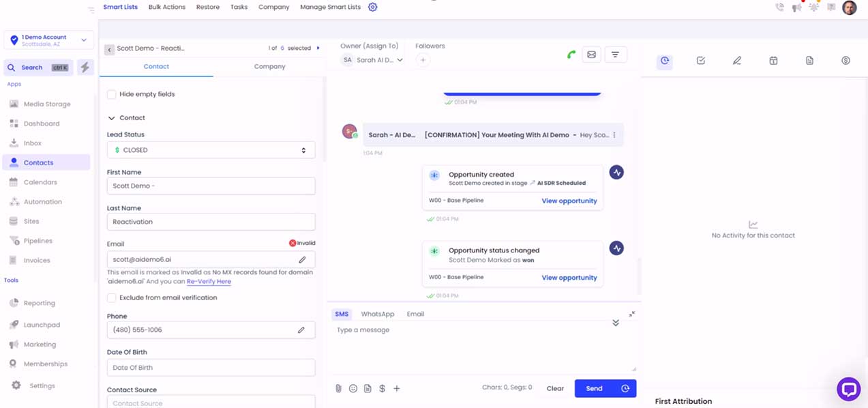Select the WhatsApp channel tab
This screenshot has height=408, width=868.
[377, 314]
